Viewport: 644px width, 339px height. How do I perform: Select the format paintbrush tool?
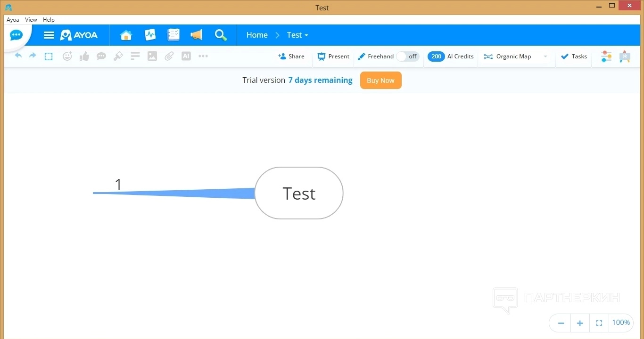point(118,56)
